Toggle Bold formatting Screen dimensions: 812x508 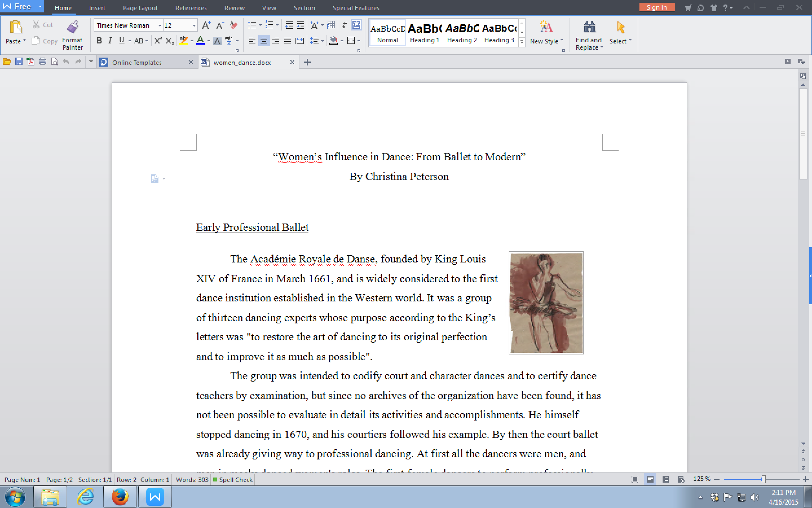pos(99,41)
